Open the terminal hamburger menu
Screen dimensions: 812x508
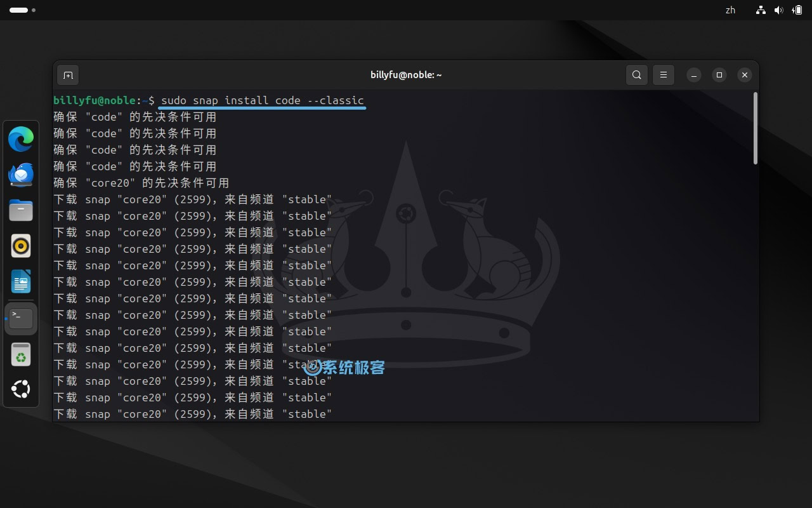click(x=664, y=75)
